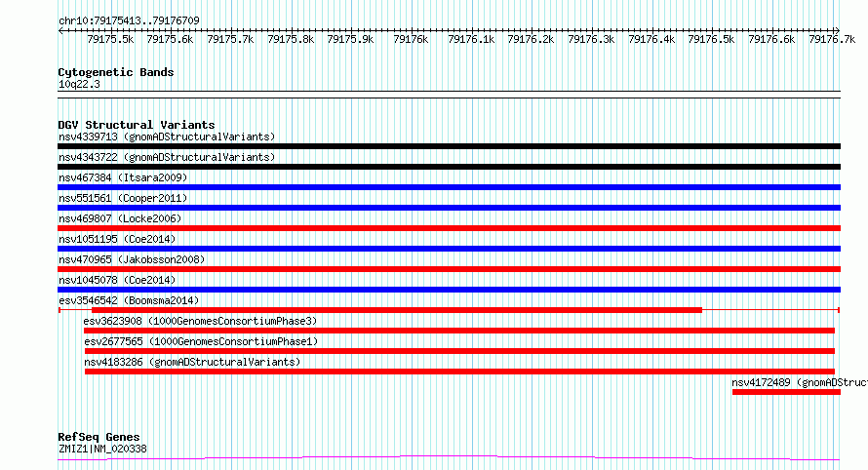Open esv3546542 (Boomsma2014) variant
The image size is (868, 470).
click(129, 300)
